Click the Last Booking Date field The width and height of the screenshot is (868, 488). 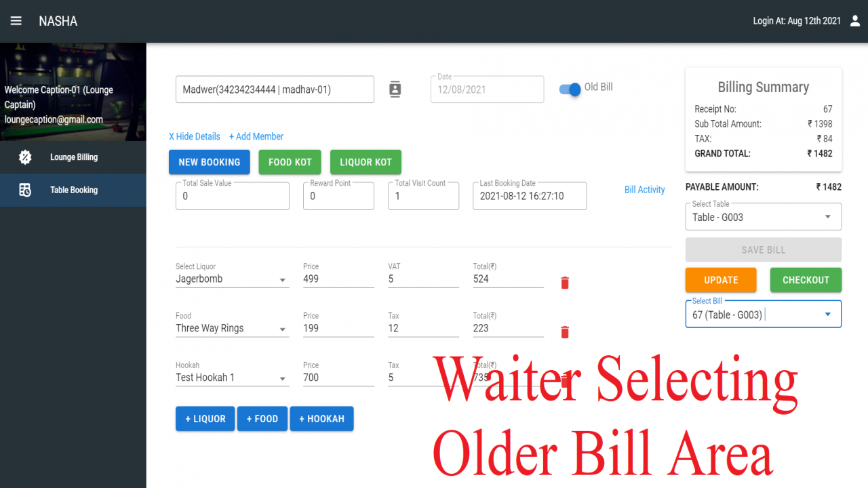530,196
